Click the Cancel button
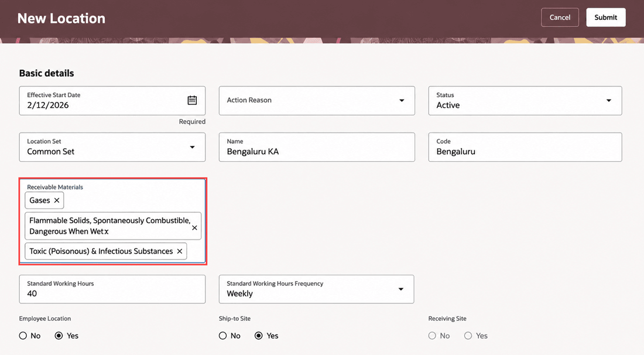644x355 pixels. (x=560, y=17)
